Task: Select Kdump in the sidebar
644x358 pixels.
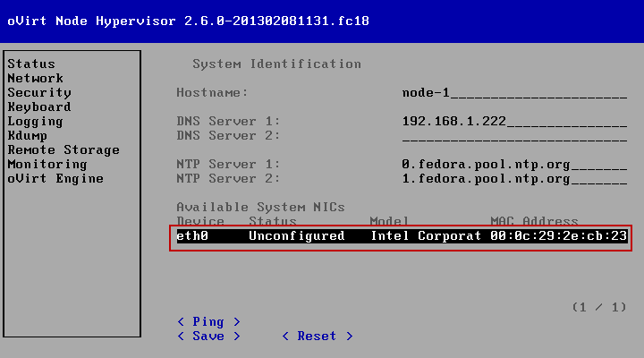Action: [27, 136]
